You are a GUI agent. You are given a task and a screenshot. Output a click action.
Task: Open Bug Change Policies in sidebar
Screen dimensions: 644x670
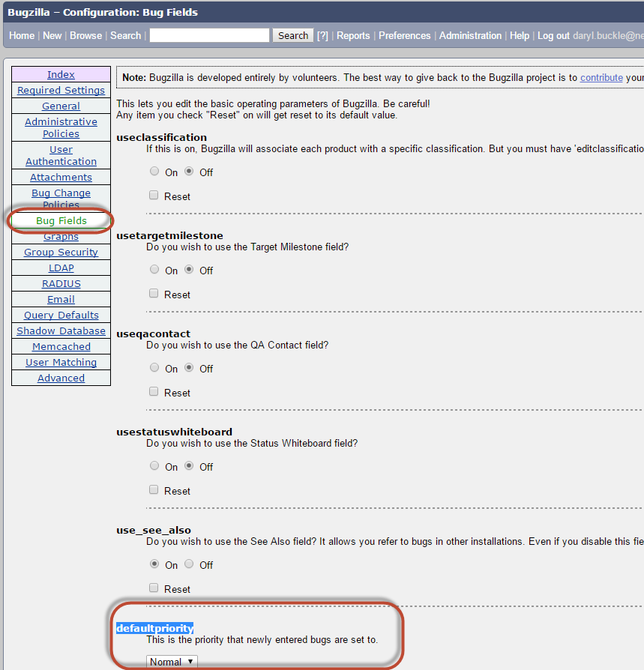point(61,198)
